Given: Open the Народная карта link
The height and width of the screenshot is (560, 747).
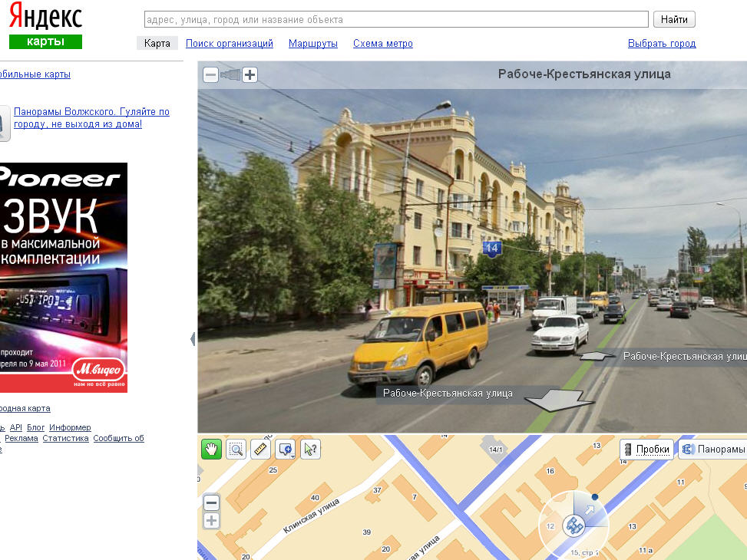Looking at the screenshot, I should coord(25,408).
